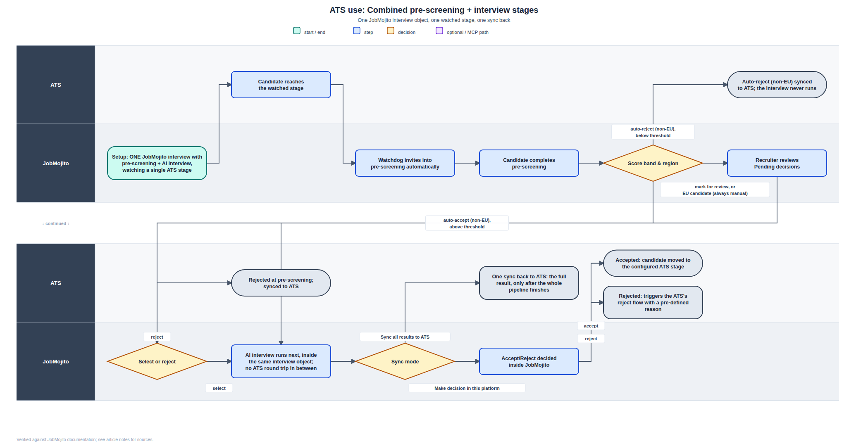
Task: Click the top ATS swimlane header
Action: 56,85
